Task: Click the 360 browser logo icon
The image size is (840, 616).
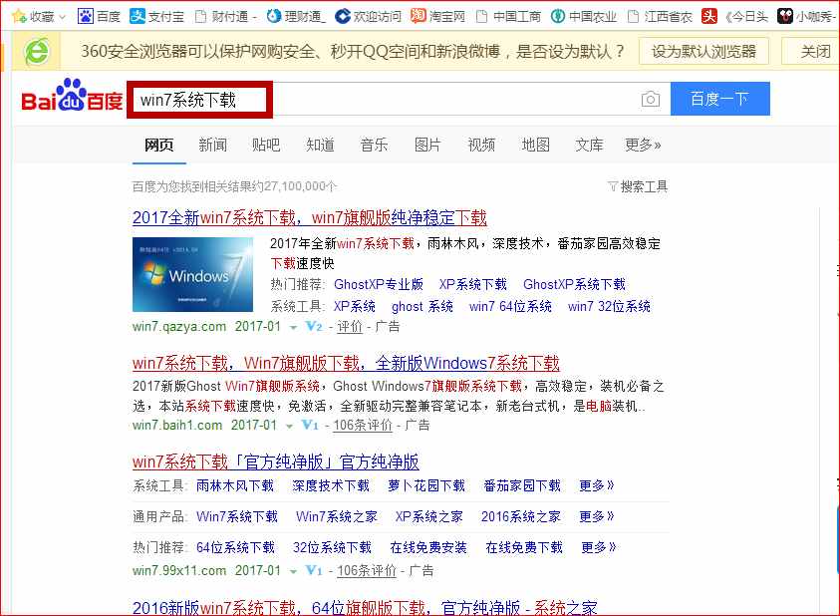Action: [37, 52]
